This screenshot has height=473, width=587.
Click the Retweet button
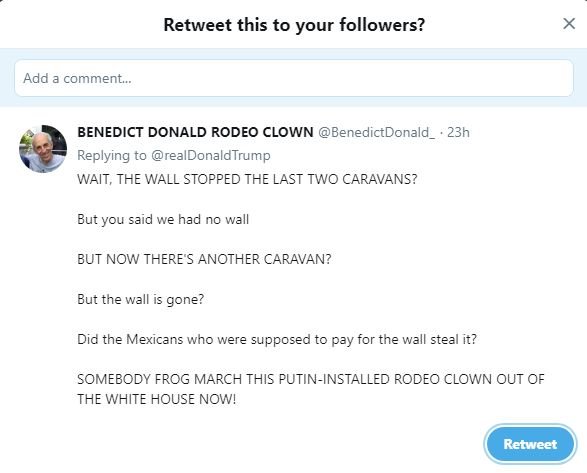click(x=530, y=444)
